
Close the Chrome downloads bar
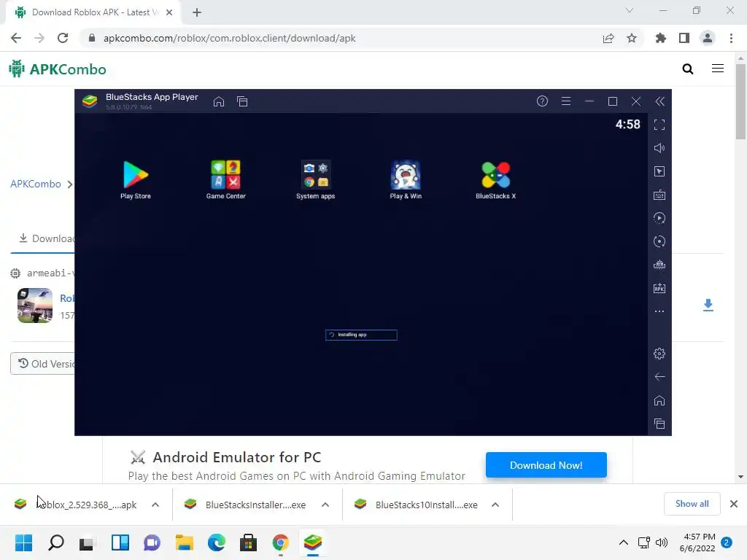(x=734, y=504)
